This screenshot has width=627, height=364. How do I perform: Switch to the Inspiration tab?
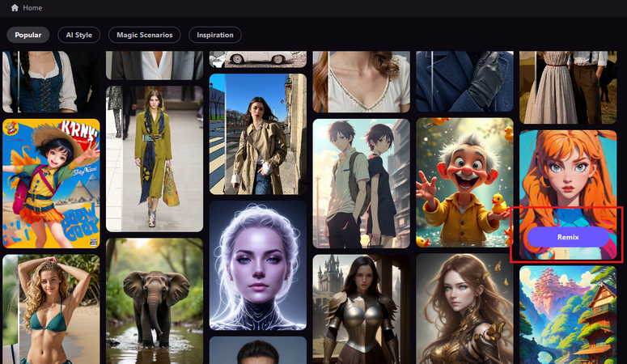tap(214, 35)
